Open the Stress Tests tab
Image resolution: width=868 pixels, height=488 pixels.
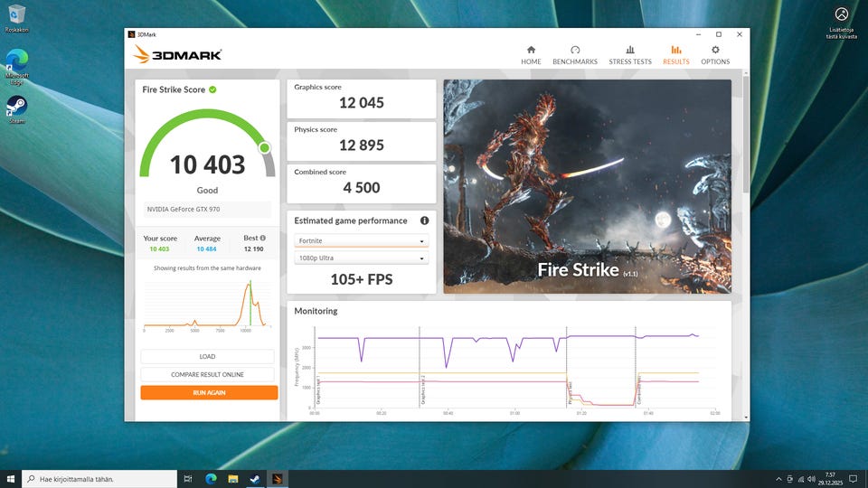[630, 55]
